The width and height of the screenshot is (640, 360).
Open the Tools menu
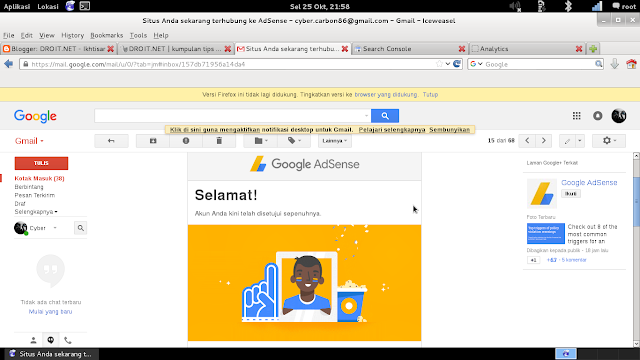[x=138, y=36]
